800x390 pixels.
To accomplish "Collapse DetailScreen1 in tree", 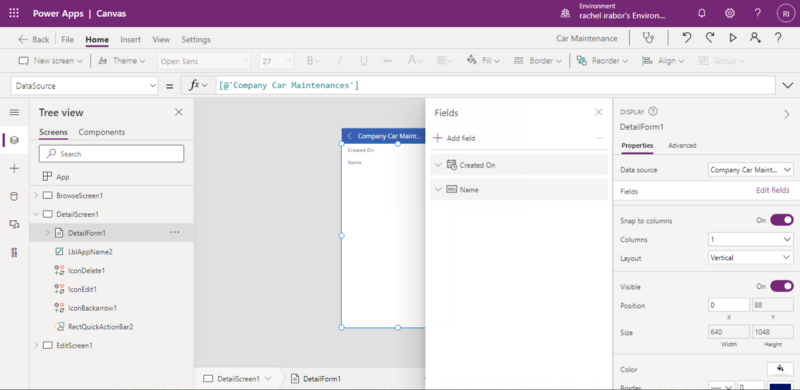I will click(36, 214).
